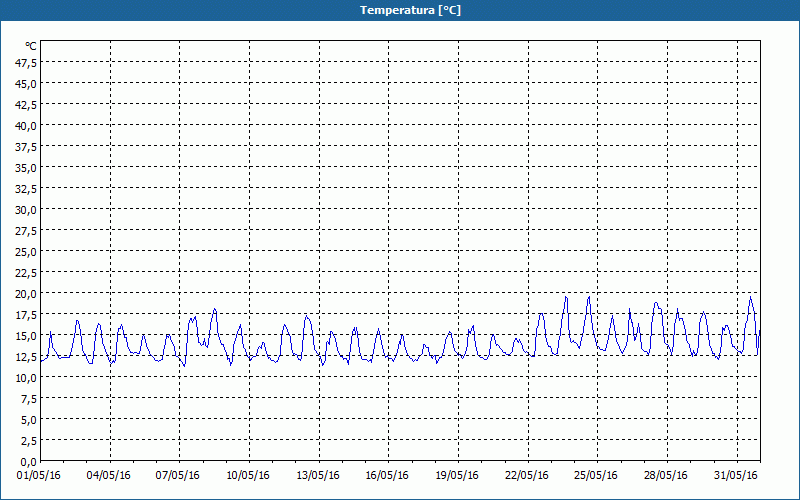Click the 27,5 y-axis label
This screenshot has width=800, height=500.
27,231
